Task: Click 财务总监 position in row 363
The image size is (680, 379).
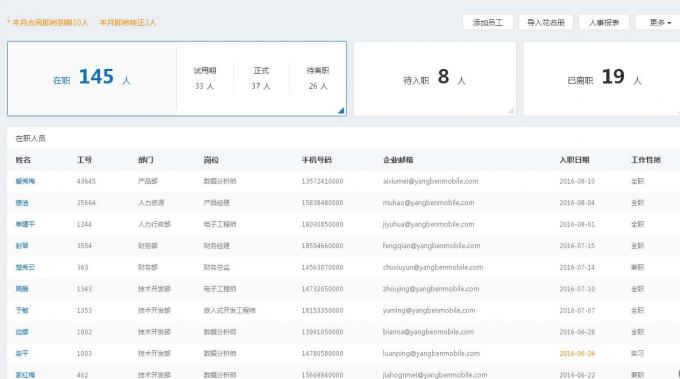Action: (x=216, y=267)
